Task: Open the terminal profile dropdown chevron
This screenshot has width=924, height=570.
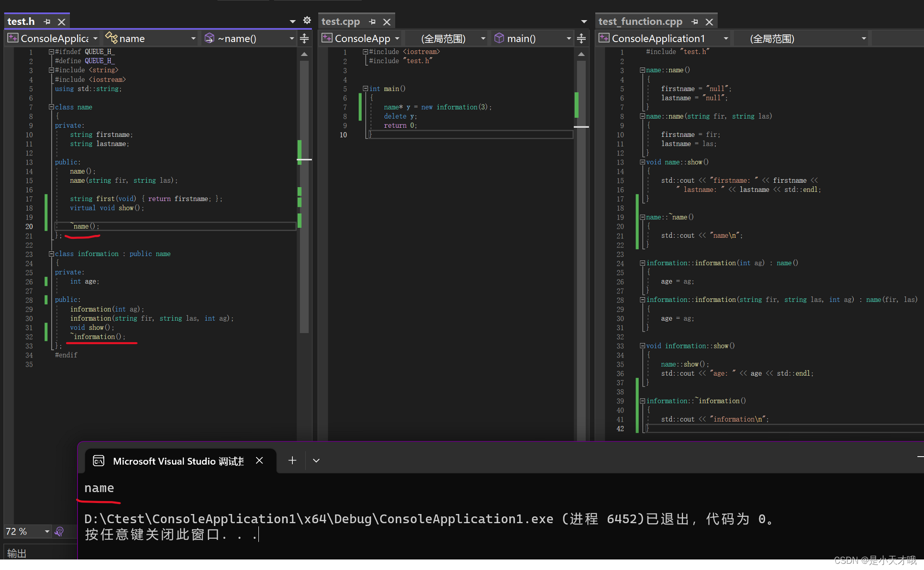Action: click(316, 460)
